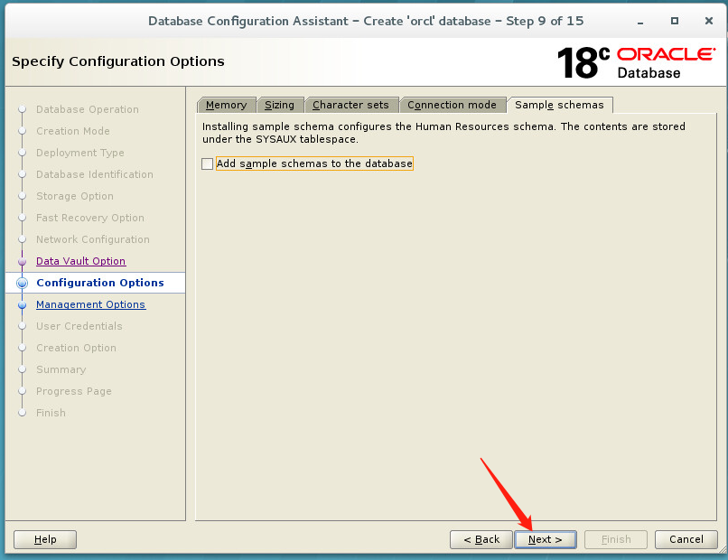Maximize the Database Configuration Assistant window

675,21
